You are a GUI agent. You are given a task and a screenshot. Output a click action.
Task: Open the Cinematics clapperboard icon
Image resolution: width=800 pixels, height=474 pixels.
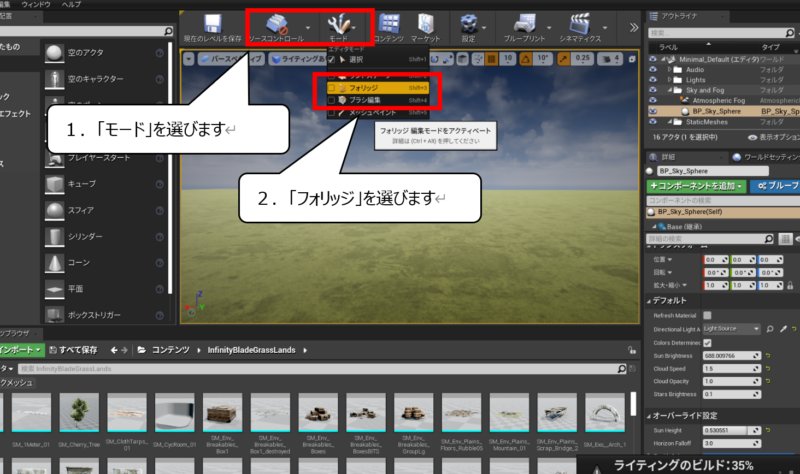580,24
